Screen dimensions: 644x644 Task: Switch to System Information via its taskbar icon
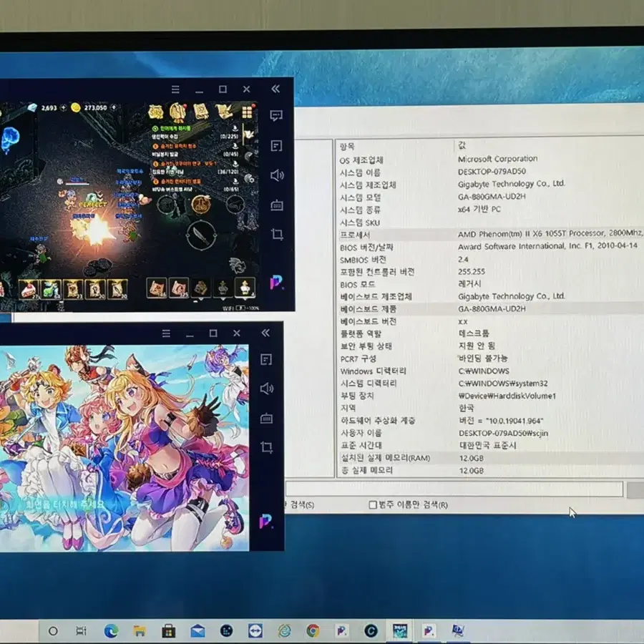[457, 630]
